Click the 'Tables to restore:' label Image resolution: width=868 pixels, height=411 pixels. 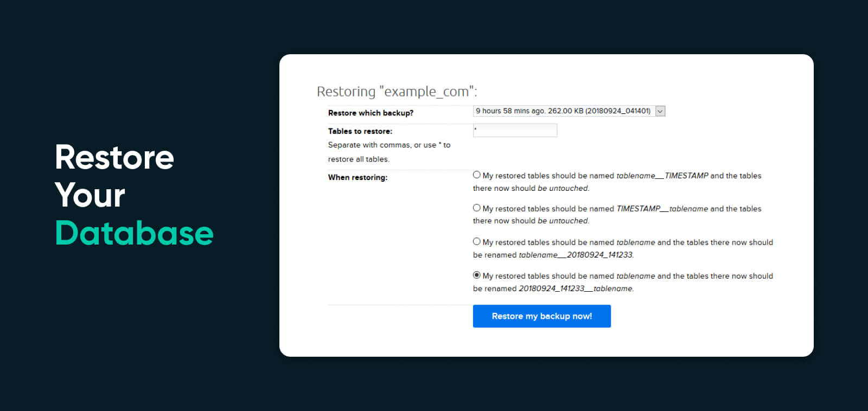click(x=360, y=131)
